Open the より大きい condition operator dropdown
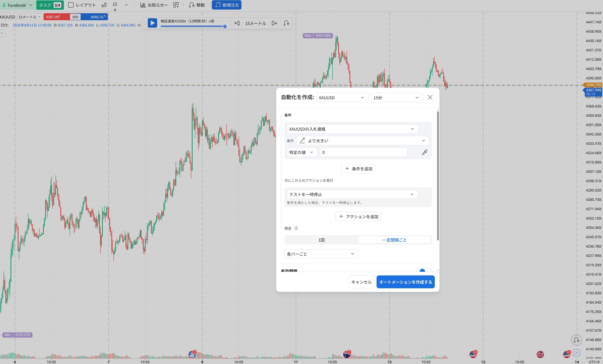Viewport: 603px width, 364px height. pyautogui.click(x=362, y=141)
